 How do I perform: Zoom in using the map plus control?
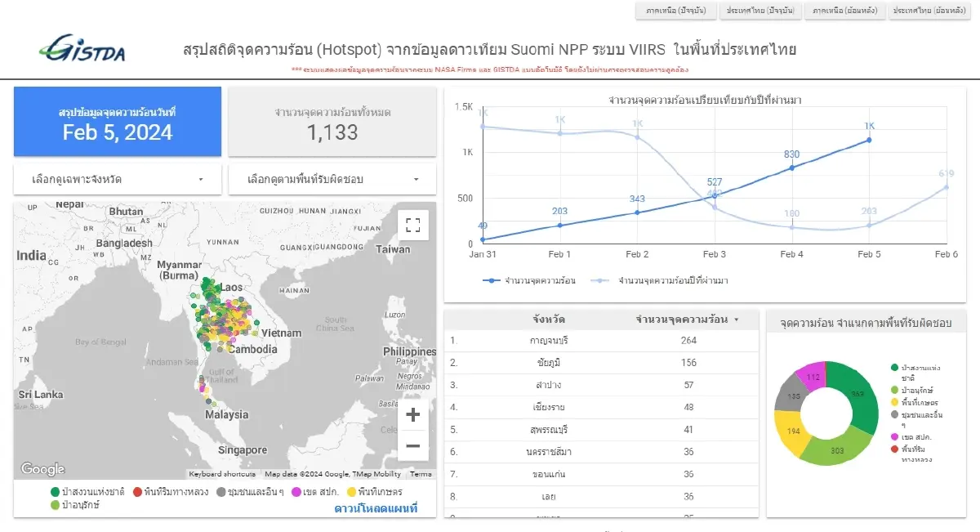point(413,414)
